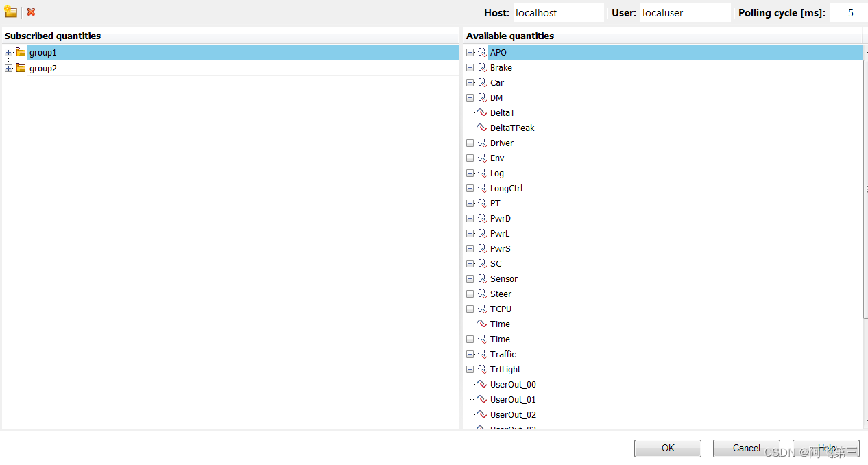Click the Log quantity group icon

coord(482,174)
